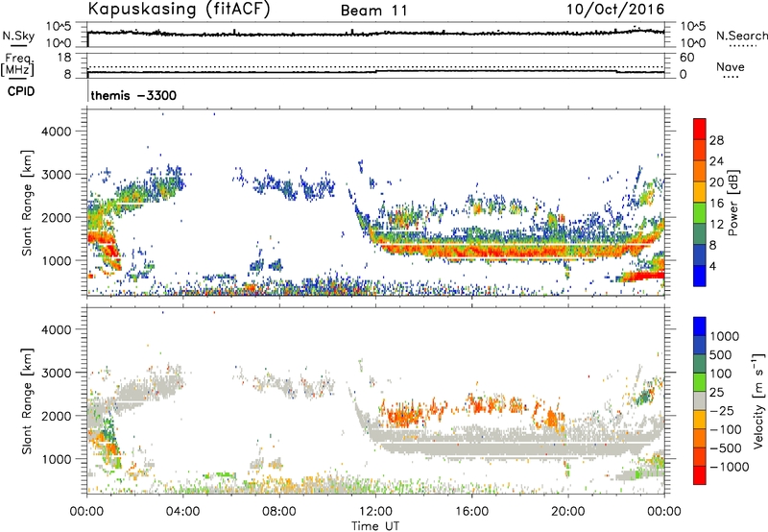Click the 4000 tick on velocity panel
The width and height of the screenshot is (768, 532).
pos(56,329)
